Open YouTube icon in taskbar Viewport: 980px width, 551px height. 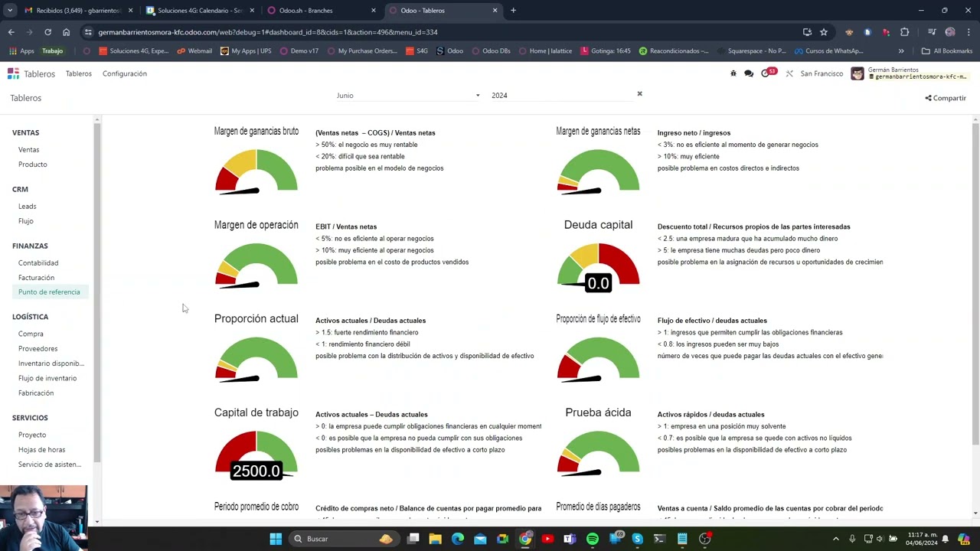(x=547, y=539)
